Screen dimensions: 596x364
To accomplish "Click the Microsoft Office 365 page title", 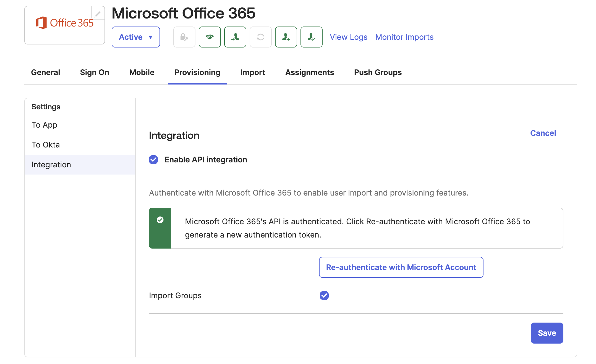I will [x=184, y=13].
